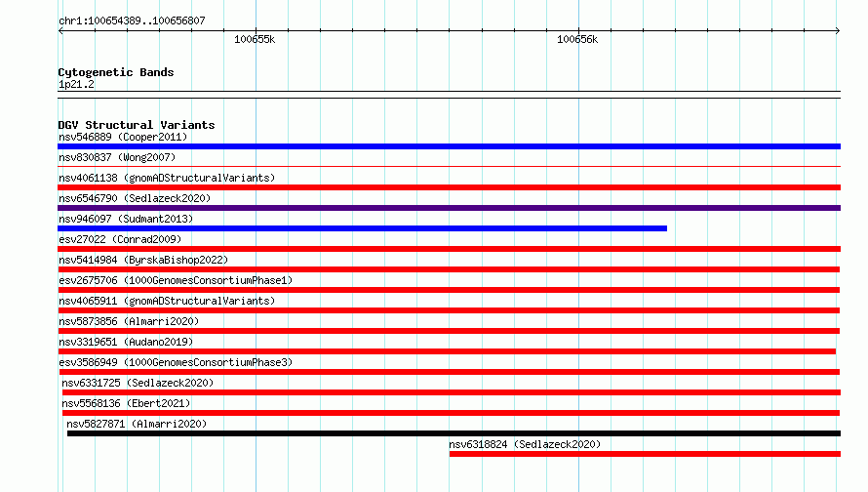Screen dimensions: 868x492
Task: Open nsv4065911 (gnomADStructuralVariants) label
Action: pos(167,301)
